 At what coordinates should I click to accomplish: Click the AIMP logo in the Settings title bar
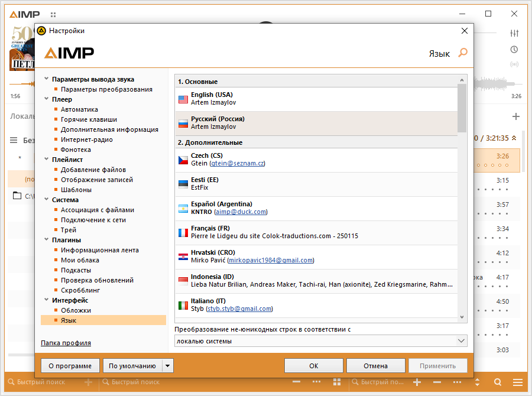pyautogui.click(x=41, y=31)
